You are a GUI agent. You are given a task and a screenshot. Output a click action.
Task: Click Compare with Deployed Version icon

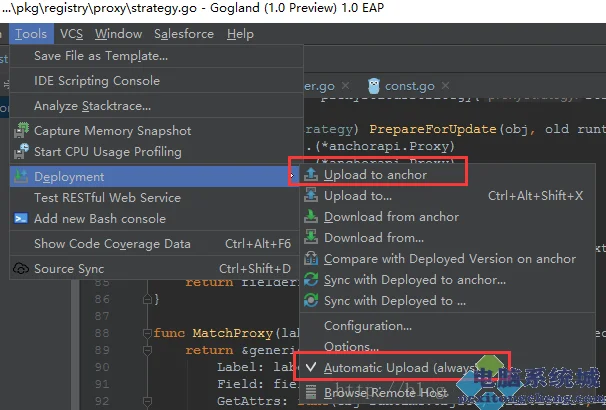[311, 258]
